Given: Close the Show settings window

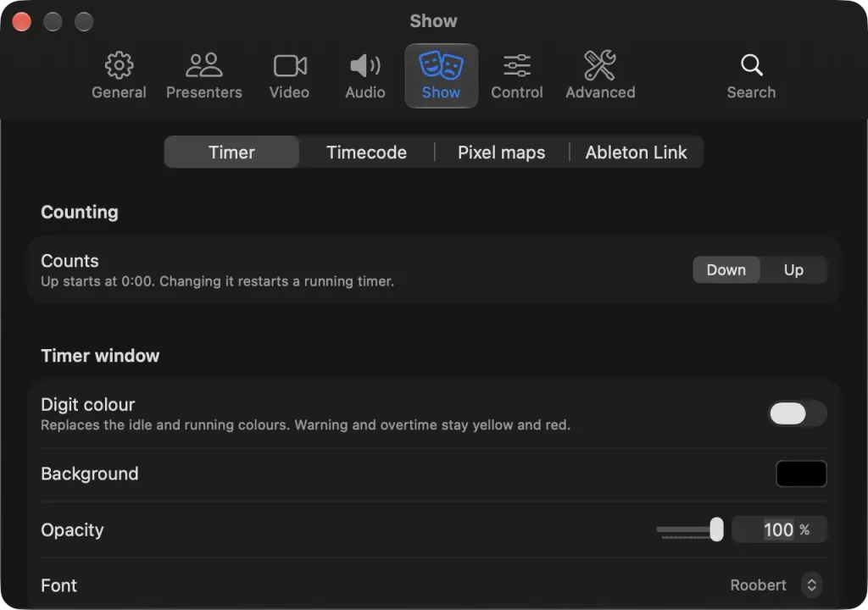Looking at the screenshot, I should coord(21,21).
